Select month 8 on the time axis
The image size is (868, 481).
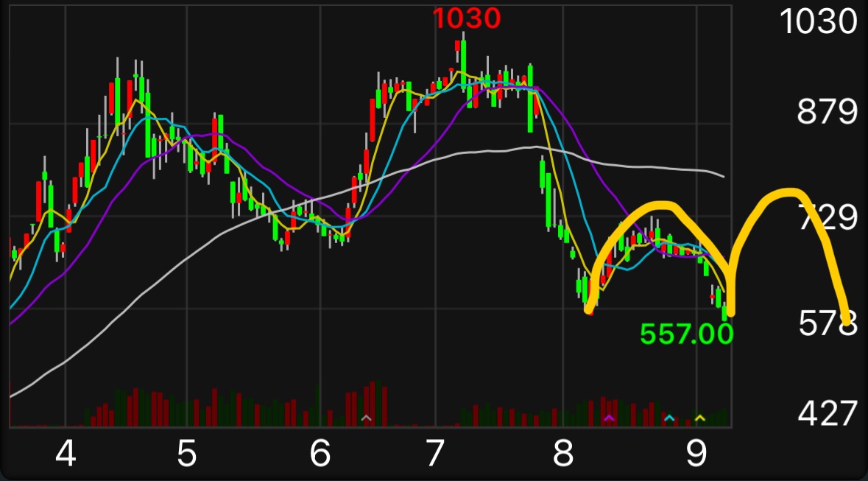coord(562,454)
